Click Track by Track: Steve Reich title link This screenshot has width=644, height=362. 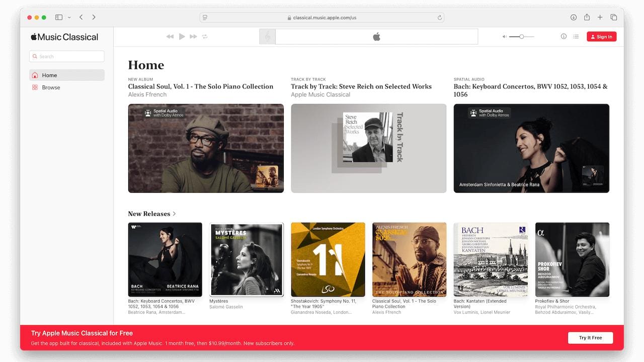coord(361,86)
